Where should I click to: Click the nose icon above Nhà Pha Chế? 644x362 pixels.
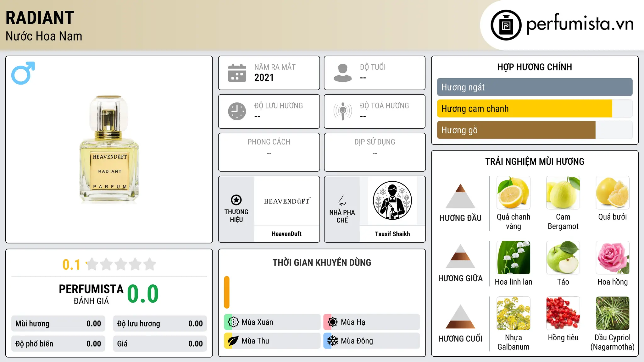pyautogui.click(x=342, y=200)
